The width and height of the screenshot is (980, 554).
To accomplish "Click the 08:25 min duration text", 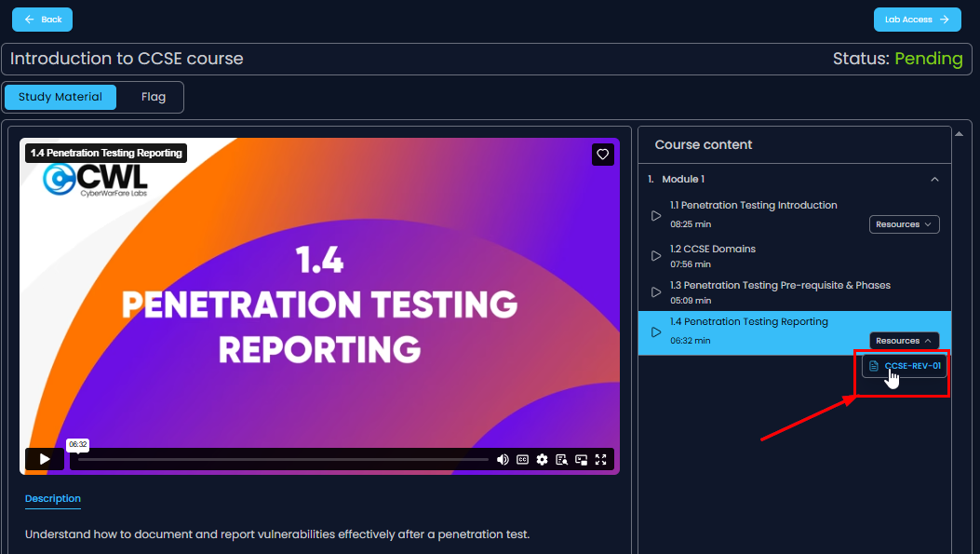I will tap(691, 223).
